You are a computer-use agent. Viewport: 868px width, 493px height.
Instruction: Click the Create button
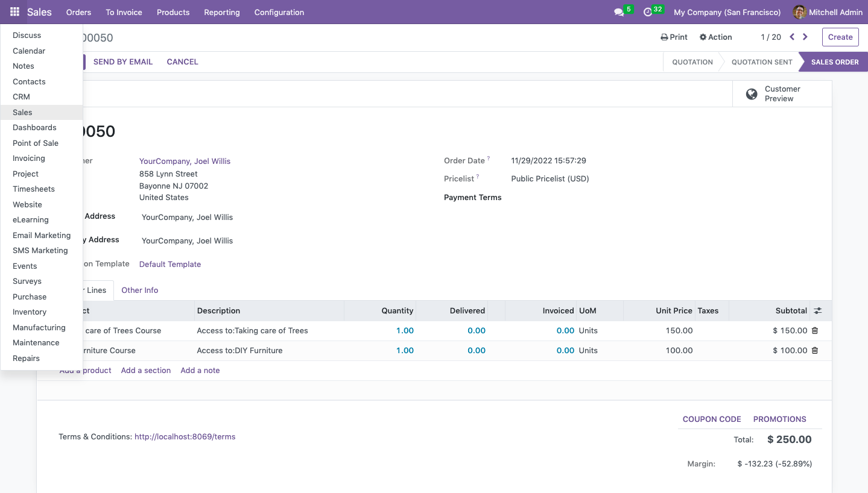(840, 37)
